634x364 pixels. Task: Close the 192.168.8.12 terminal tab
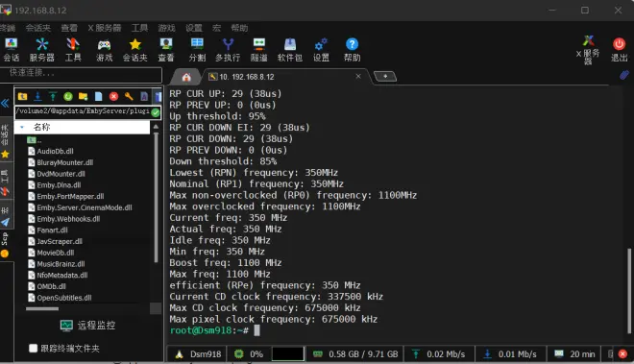click(x=358, y=76)
